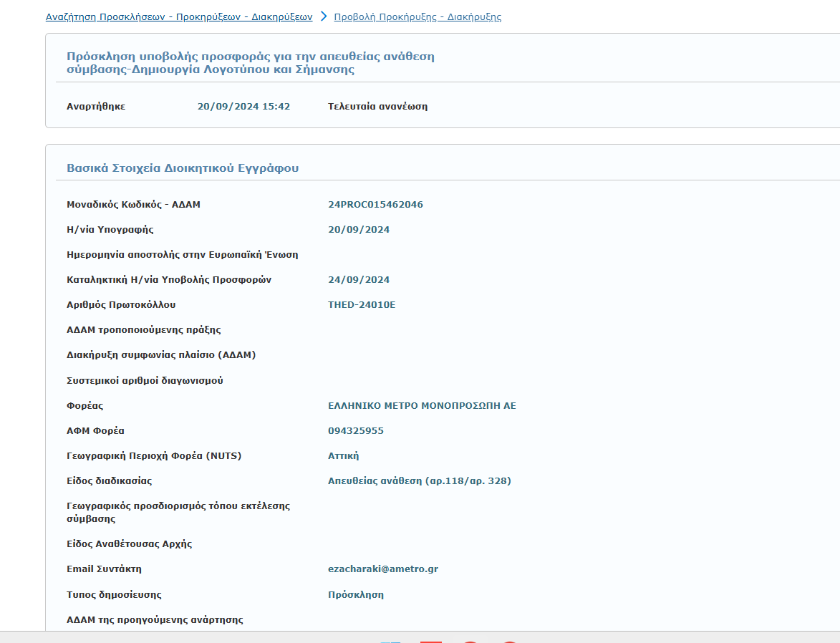Click 'Καταληκτική Η/νία Υποβολής Προσφορών' label
The width and height of the screenshot is (840, 643).
coord(169,280)
